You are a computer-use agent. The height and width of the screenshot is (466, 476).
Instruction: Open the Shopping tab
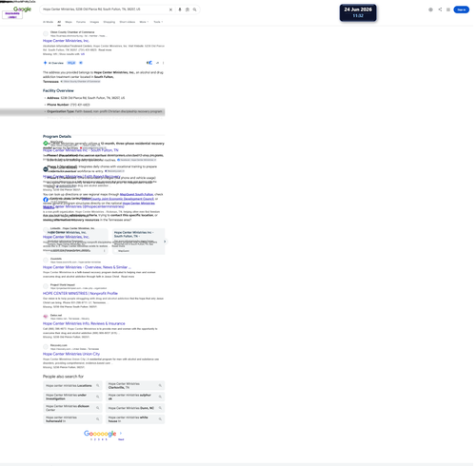pos(109,22)
